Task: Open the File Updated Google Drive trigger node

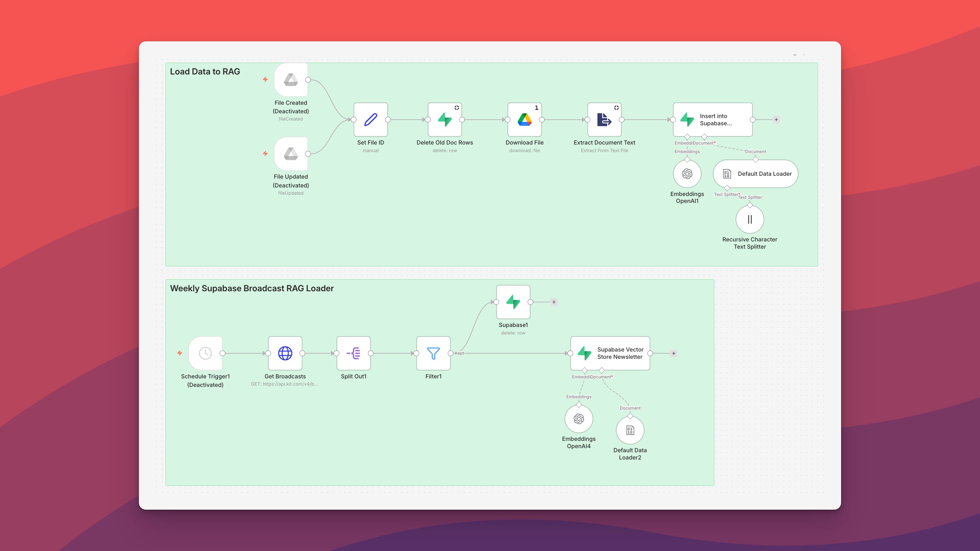Action: (x=291, y=154)
